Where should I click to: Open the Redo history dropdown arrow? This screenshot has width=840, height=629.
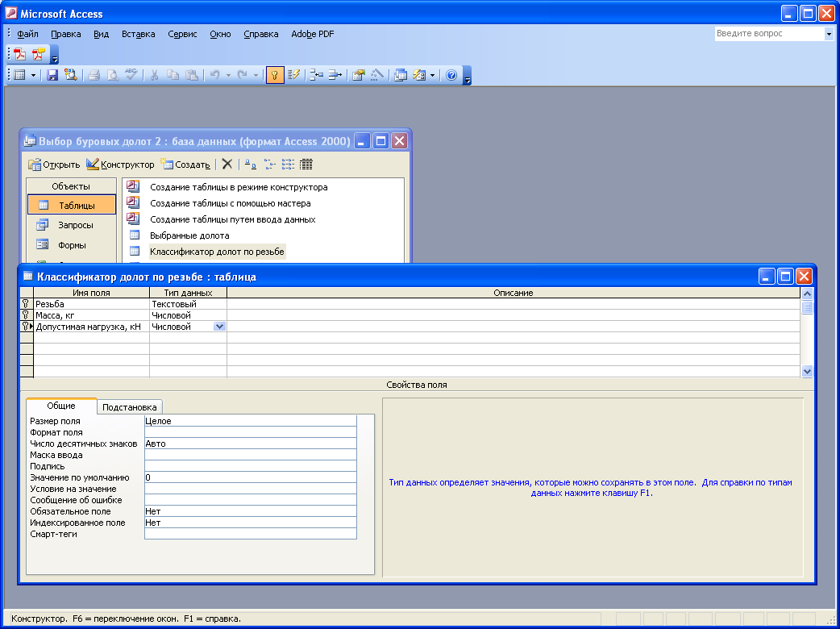coord(256,76)
